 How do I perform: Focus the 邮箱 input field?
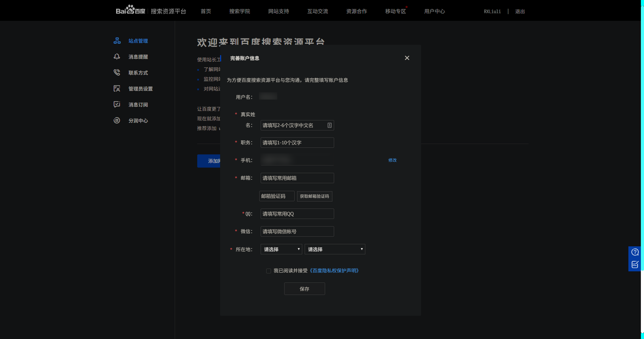pos(297,178)
